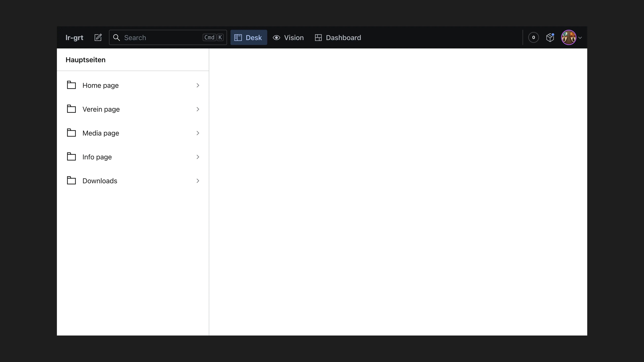Open the user avatar menu
The image size is (644, 362).
click(x=569, y=38)
